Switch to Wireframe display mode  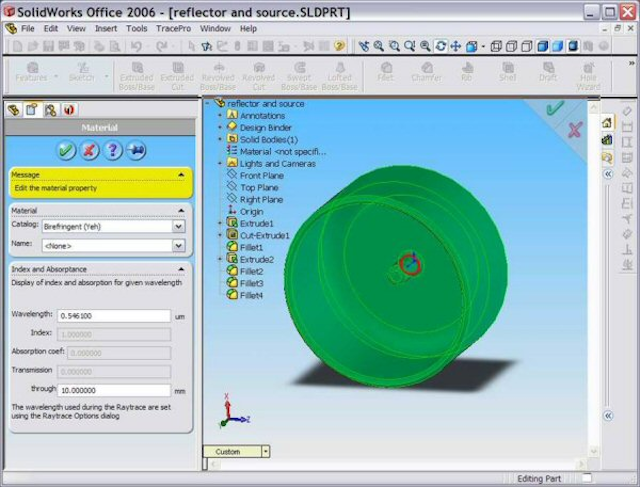coord(496,46)
